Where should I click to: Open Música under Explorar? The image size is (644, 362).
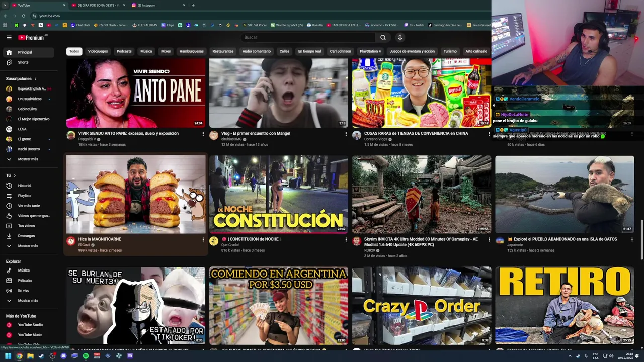click(x=29, y=270)
